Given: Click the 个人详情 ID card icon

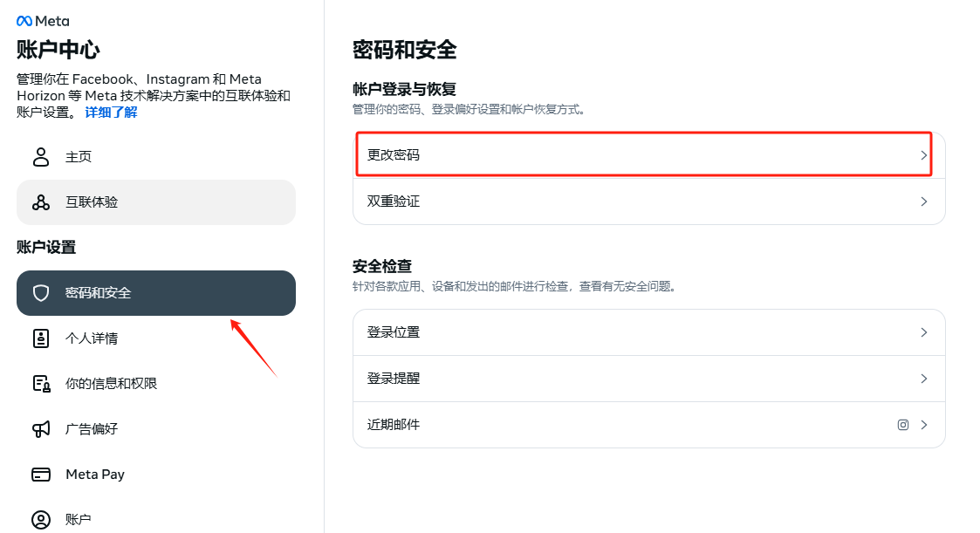Looking at the screenshot, I should click(41, 338).
